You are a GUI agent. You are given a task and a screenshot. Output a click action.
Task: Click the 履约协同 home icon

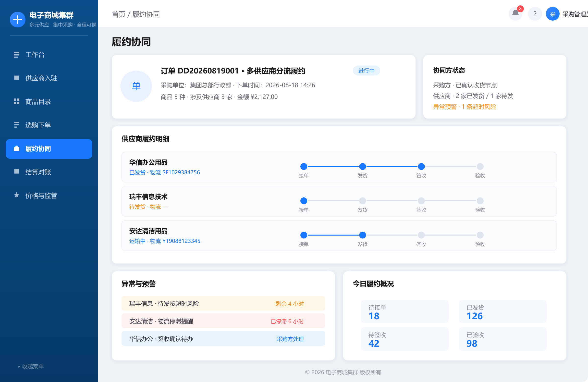17,148
